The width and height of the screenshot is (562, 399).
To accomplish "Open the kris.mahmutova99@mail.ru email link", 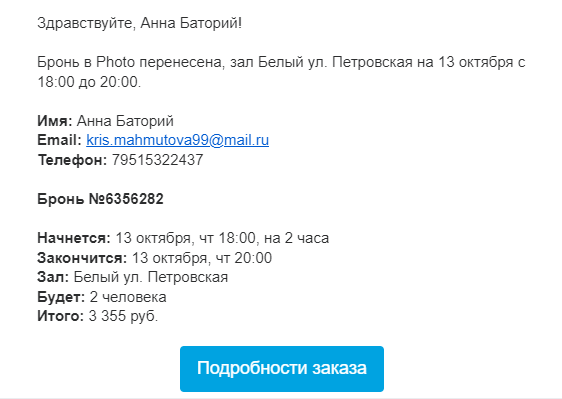I will click(x=177, y=140).
